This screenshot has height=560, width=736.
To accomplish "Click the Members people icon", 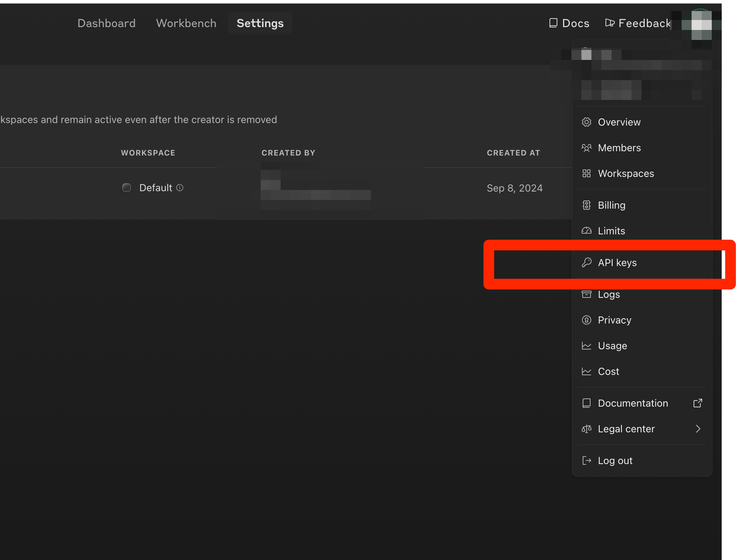I will [x=586, y=148].
